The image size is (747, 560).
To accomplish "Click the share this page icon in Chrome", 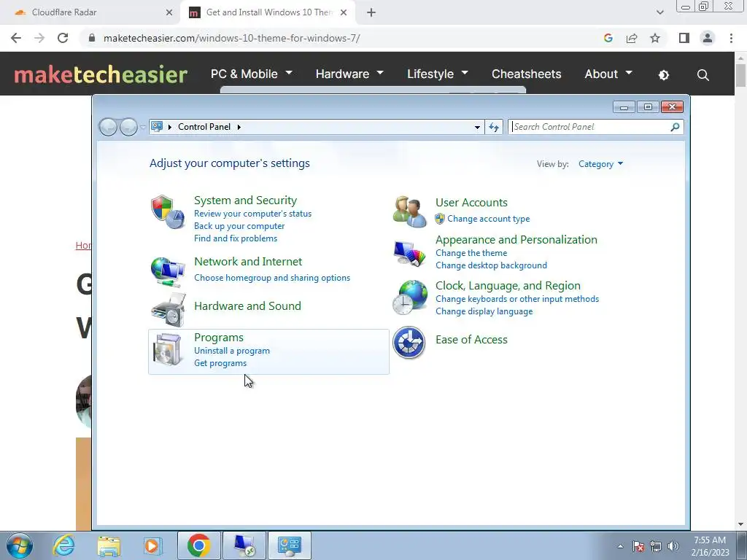I will pos(632,38).
